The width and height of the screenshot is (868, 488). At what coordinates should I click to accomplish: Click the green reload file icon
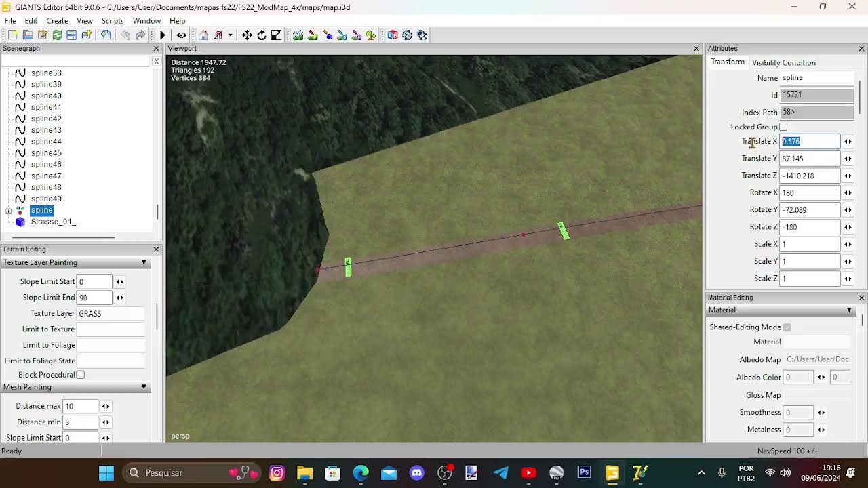(57, 35)
